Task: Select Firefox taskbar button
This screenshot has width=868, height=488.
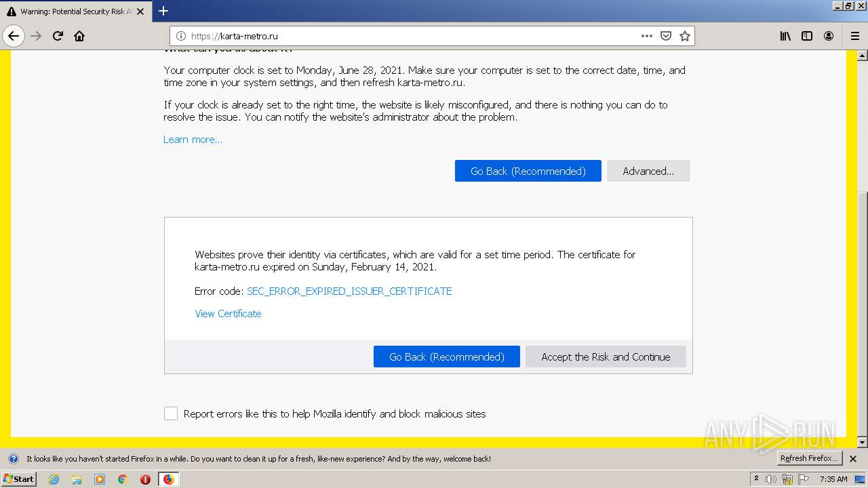Action: click(x=168, y=479)
